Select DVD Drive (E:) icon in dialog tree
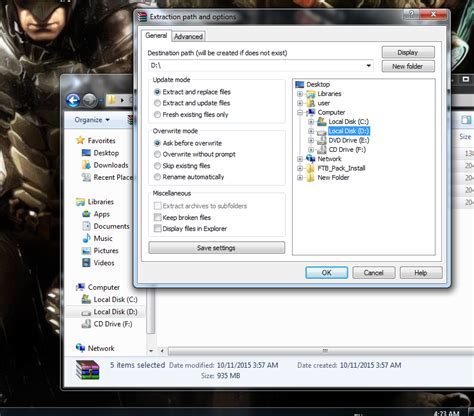The width and height of the screenshot is (474, 416). click(x=322, y=140)
